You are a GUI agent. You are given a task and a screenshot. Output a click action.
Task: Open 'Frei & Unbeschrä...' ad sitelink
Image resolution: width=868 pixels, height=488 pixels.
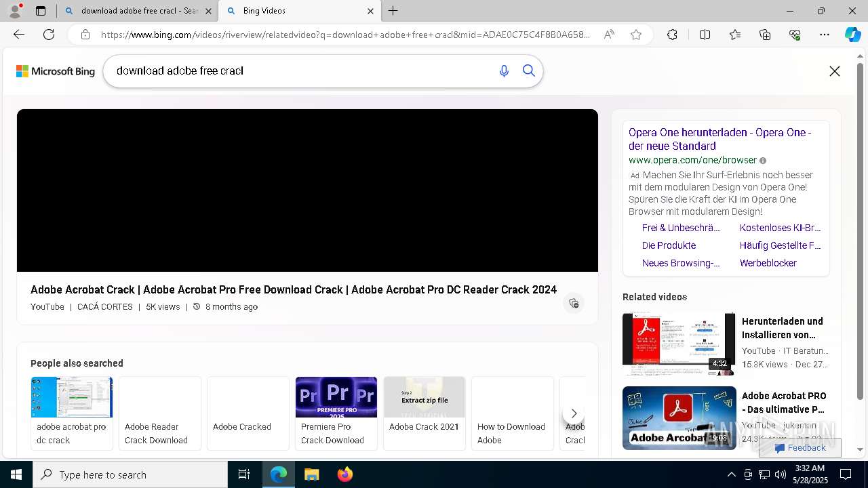tap(681, 228)
